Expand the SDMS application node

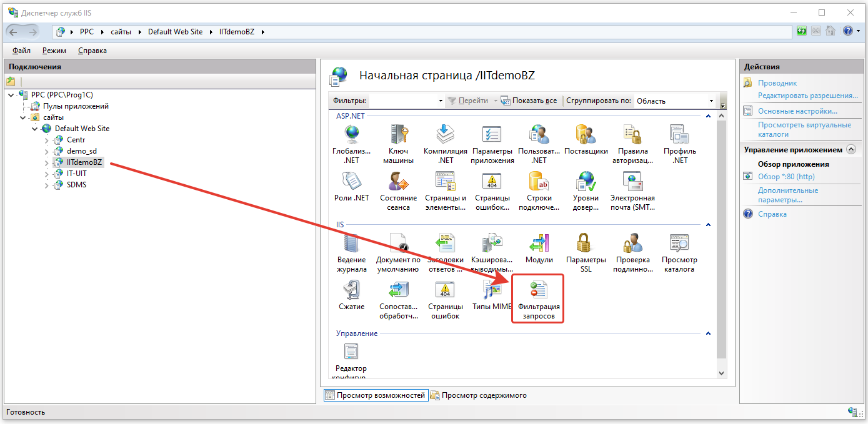click(x=47, y=185)
